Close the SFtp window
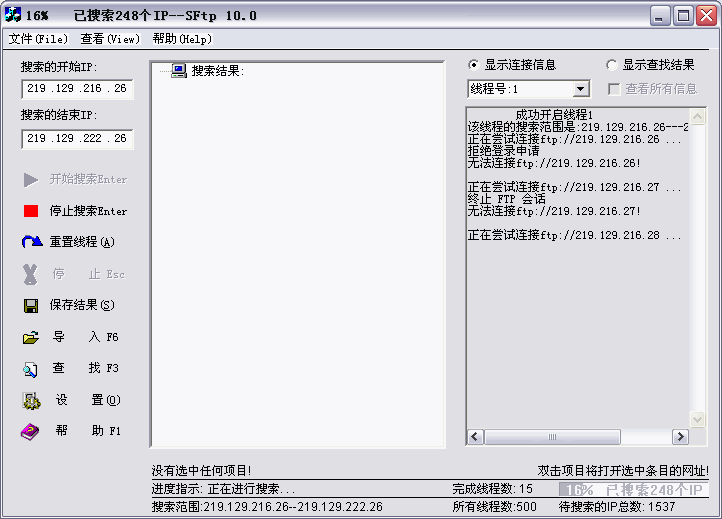This screenshot has height=519, width=722. (706, 16)
